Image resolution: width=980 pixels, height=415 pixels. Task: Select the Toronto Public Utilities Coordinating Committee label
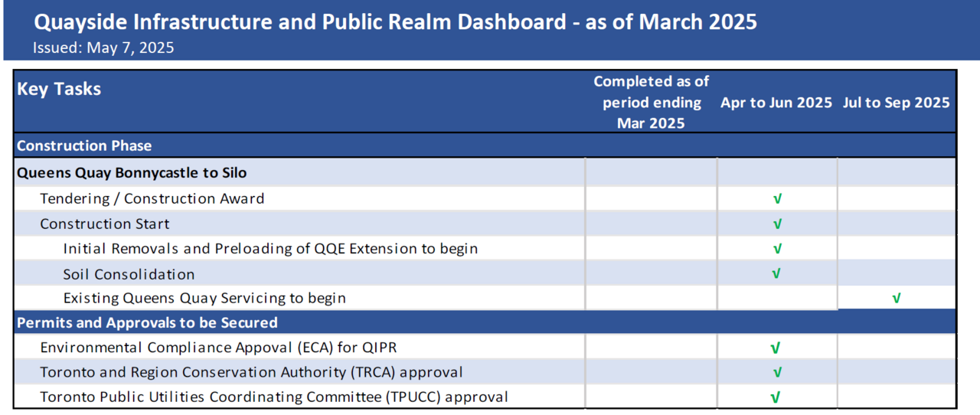pyautogui.click(x=274, y=397)
